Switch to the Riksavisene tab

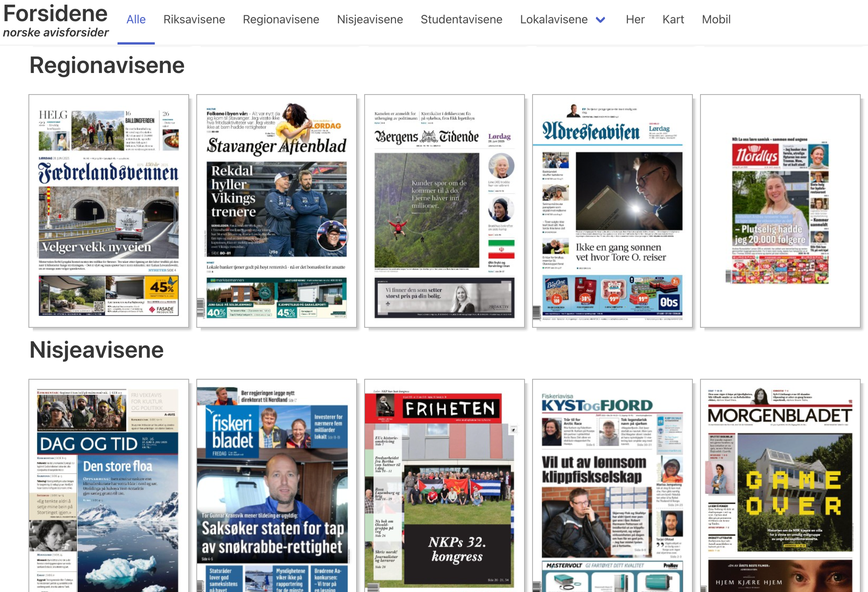tap(194, 20)
